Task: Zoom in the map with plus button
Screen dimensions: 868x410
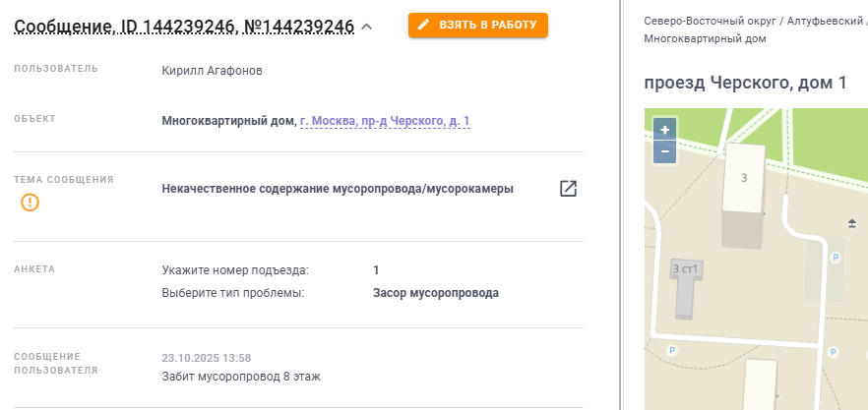Action: pos(665,130)
